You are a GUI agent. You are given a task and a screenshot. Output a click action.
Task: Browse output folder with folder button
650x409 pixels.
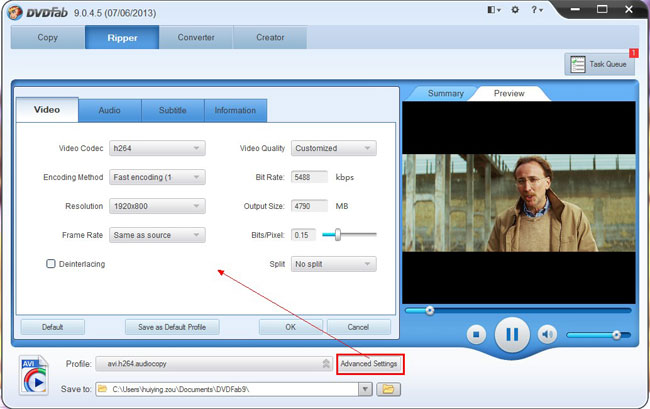388,389
